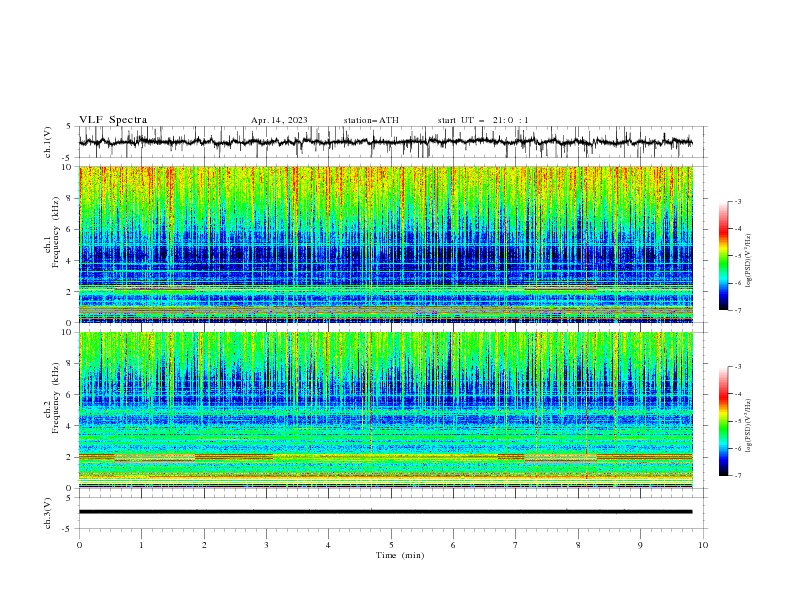Click the ch.1 PSD color scale bar
The height and width of the screenshot is (612, 792).
click(x=723, y=256)
